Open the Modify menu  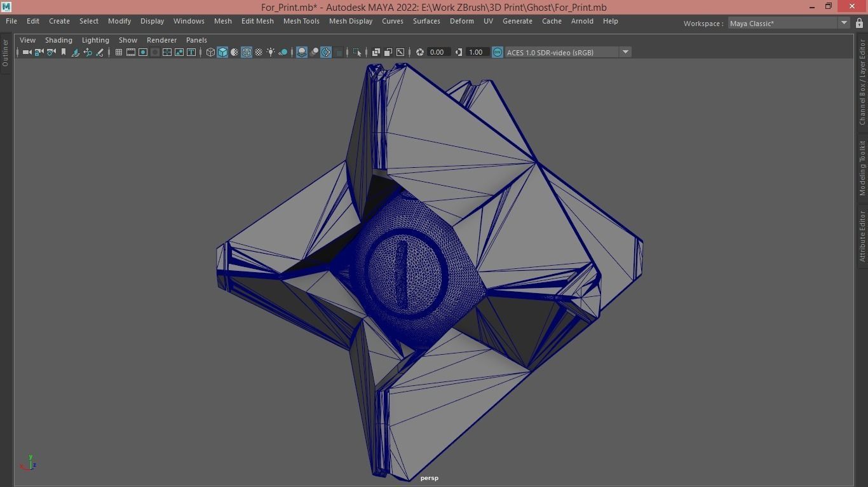(119, 21)
